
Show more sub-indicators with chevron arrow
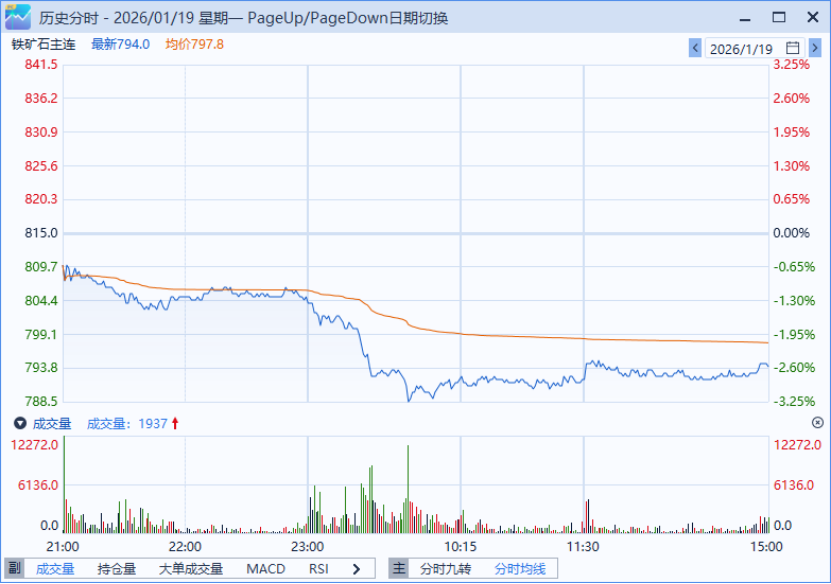[355, 569]
